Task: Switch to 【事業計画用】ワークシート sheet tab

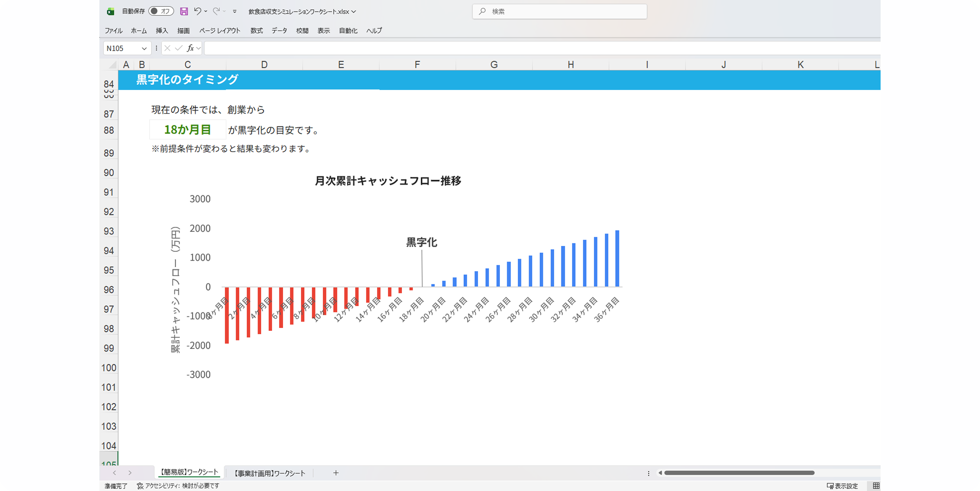Action: (x=269, y=473)
